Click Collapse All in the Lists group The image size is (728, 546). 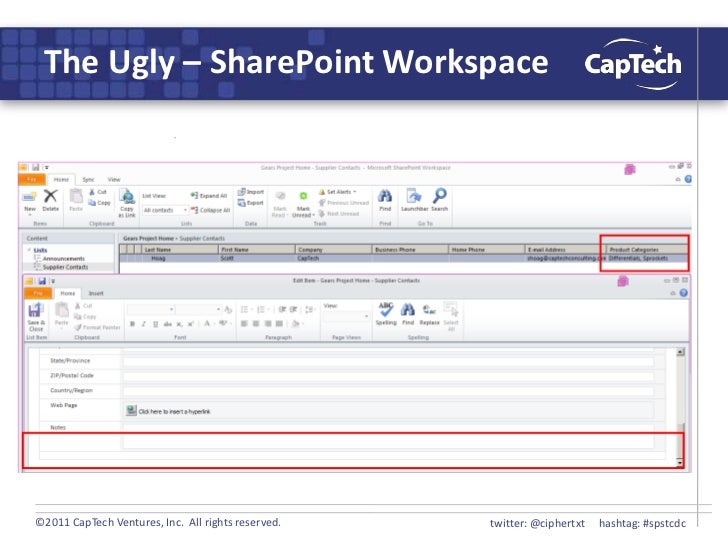pyautogui.click(x=210, y=210)
